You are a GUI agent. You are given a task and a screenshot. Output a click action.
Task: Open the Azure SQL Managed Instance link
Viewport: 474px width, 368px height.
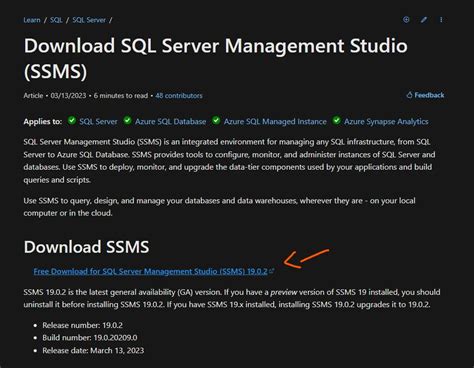pos(275,122)
